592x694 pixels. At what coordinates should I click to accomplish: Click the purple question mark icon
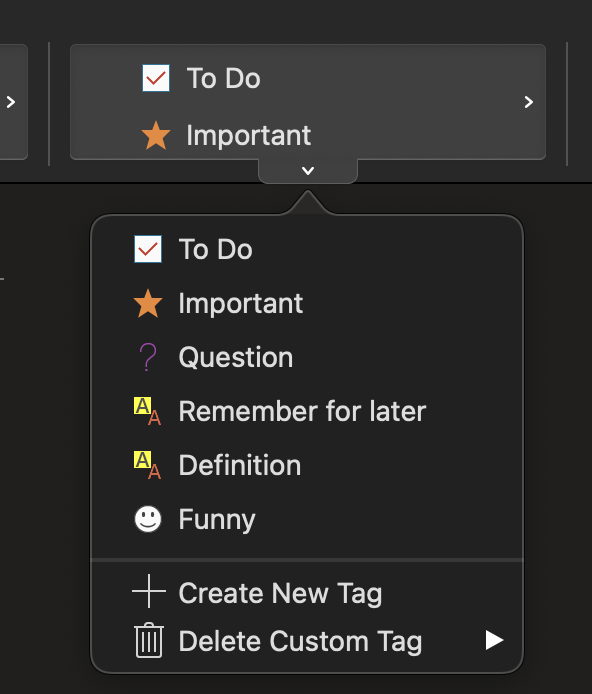tap(148, 357)
